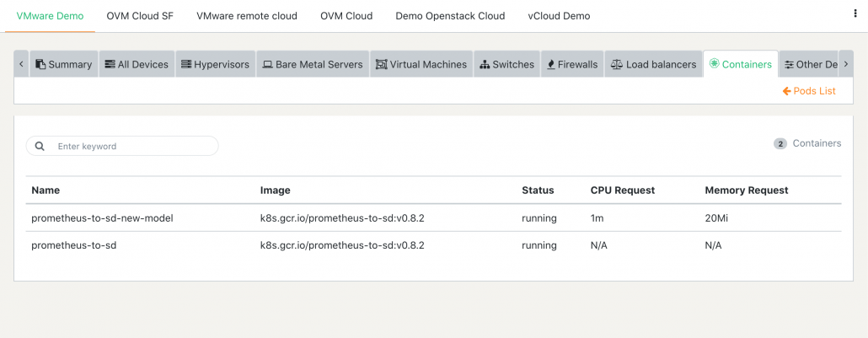Click the containers count badge showing 2
The image size is (868, 338).
click(780, 144)
